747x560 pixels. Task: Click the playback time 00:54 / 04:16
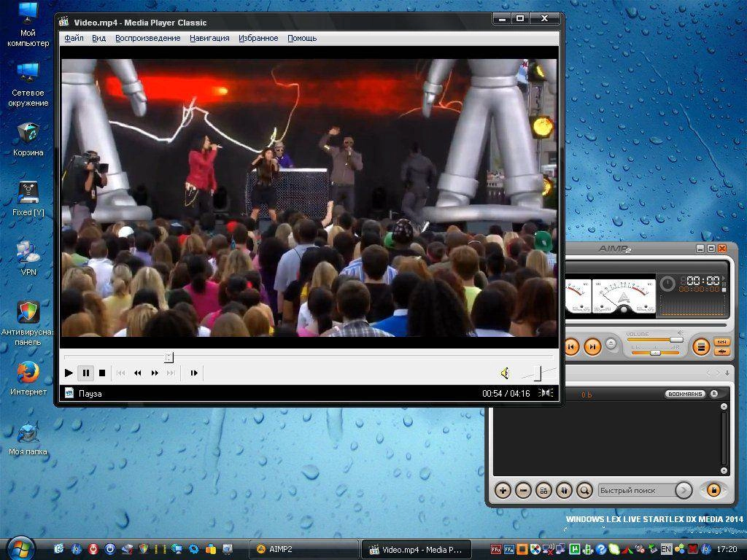point(506,393)
